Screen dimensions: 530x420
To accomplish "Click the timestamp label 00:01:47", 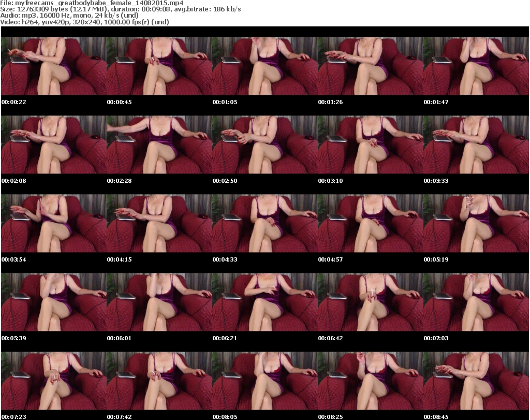I will (x=436, y=102).
